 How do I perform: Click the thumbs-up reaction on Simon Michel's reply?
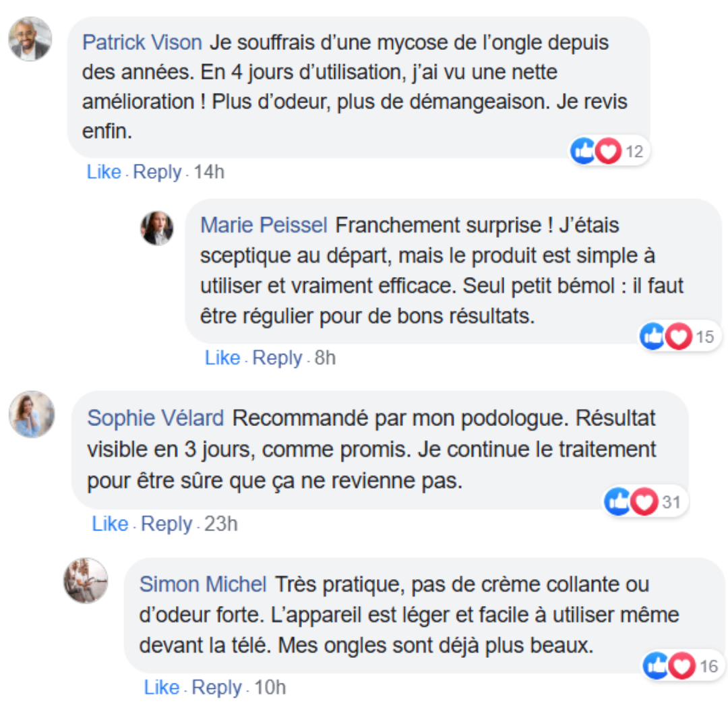657,666
